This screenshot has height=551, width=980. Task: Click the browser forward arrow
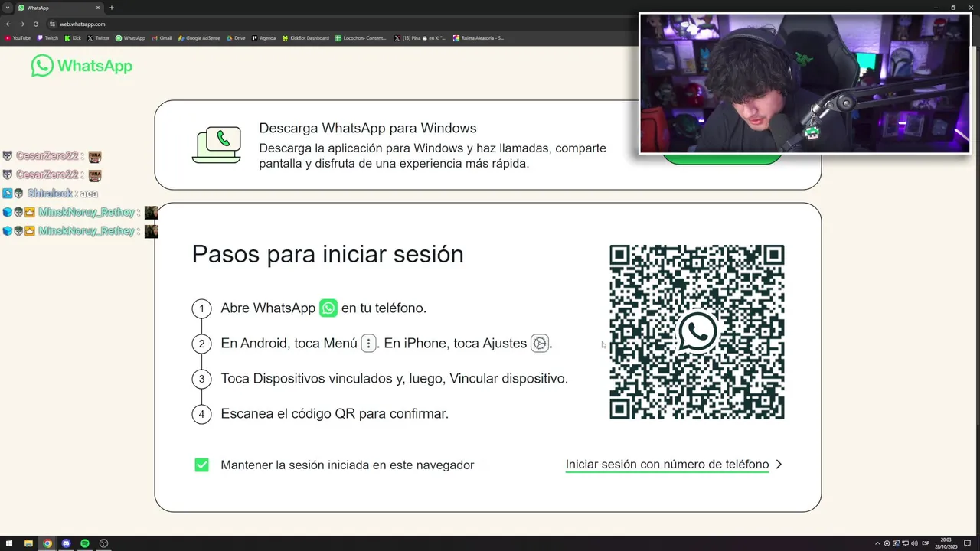click(21, 24)
